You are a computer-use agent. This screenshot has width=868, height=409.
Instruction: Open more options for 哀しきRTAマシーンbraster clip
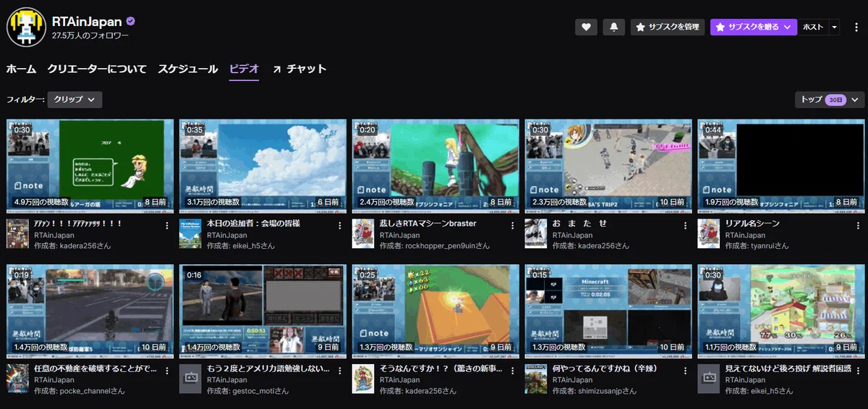[513, 225]
